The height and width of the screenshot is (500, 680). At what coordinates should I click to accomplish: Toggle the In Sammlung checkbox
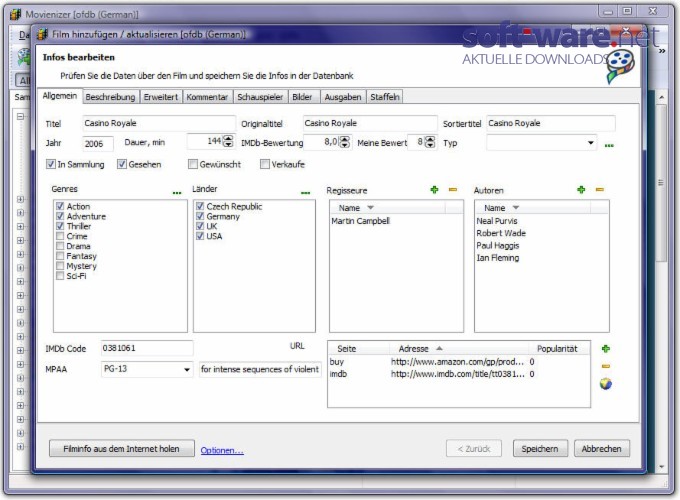pos(51,164)
